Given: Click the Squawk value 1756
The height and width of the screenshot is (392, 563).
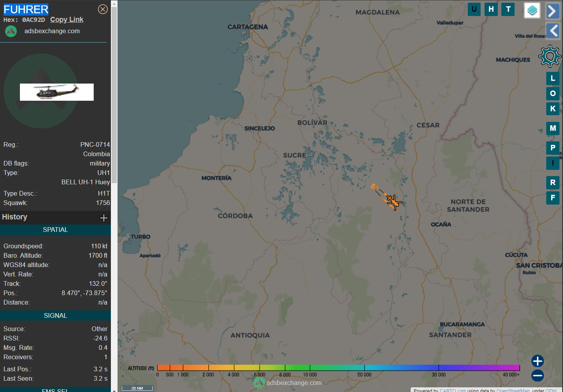Looking at the screenshot, I should (x=103, y=203).
